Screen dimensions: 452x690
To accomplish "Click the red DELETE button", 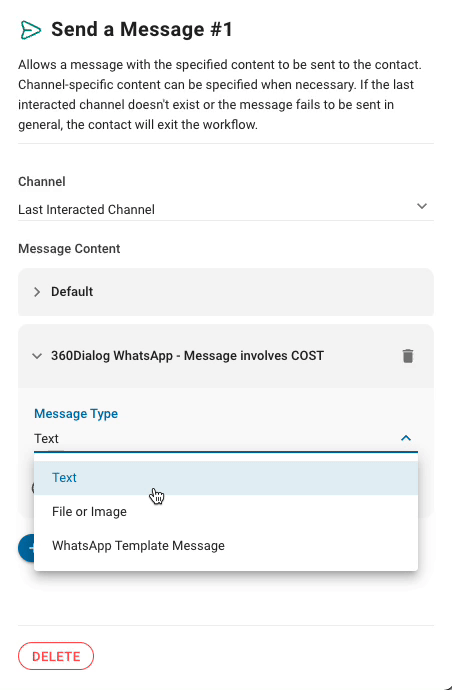I will [56, 656].
